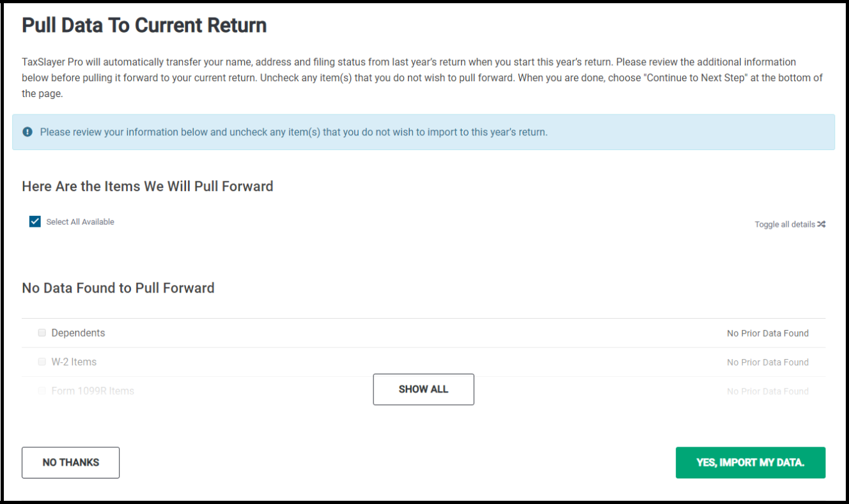The height and width of the screenshot is (504, 849).
Task: Click Here Are the Items We Will Pull Forward heading
Action: click(x=148, y=187)
